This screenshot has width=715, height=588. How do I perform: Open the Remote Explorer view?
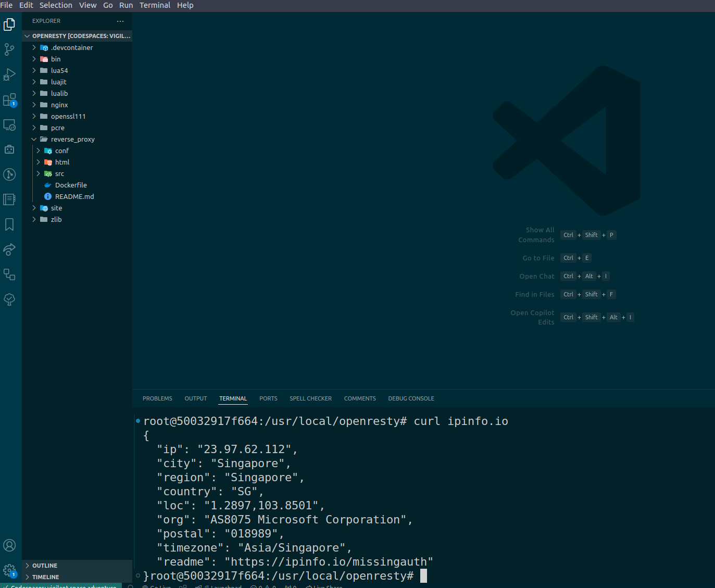(9, 124)
